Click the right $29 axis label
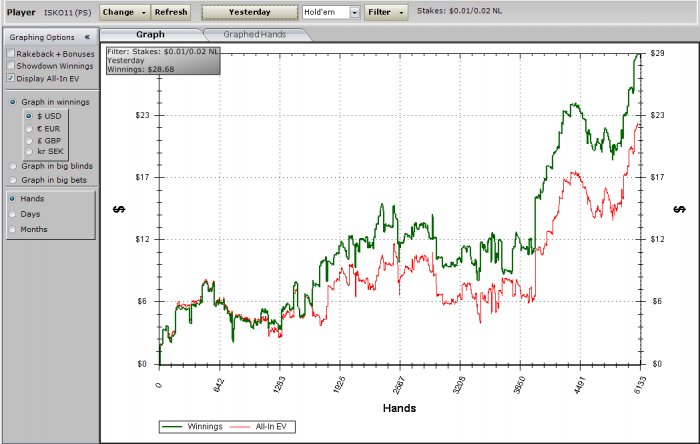Viewport: 700px width, 444px height. (x=657, y=53)
